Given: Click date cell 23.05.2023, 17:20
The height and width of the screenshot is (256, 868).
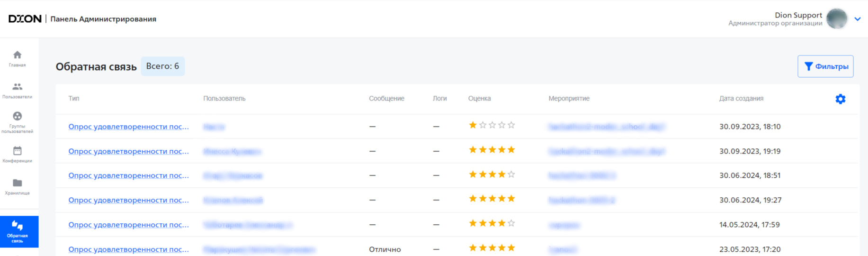Looking at the screenshot, I should click(x=750, y=249).
